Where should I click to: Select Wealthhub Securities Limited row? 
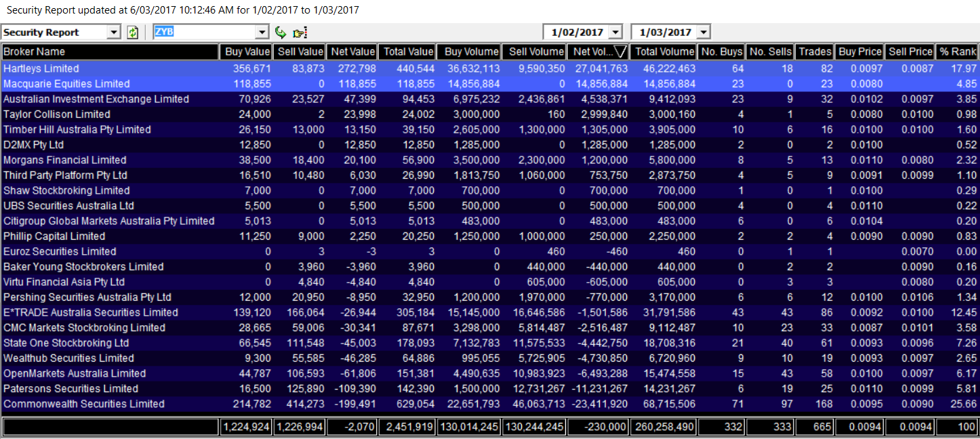[490, 358]
